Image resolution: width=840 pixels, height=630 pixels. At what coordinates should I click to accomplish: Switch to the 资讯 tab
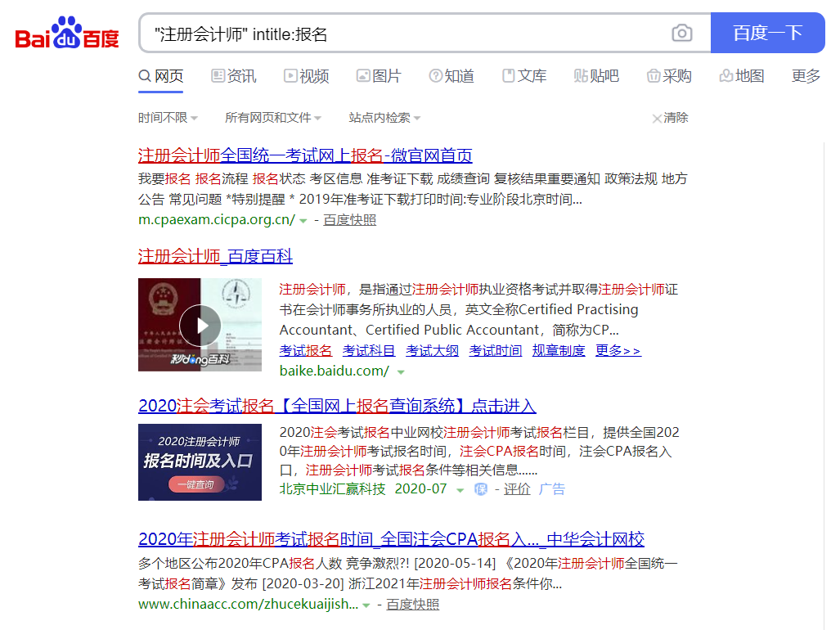234,76
